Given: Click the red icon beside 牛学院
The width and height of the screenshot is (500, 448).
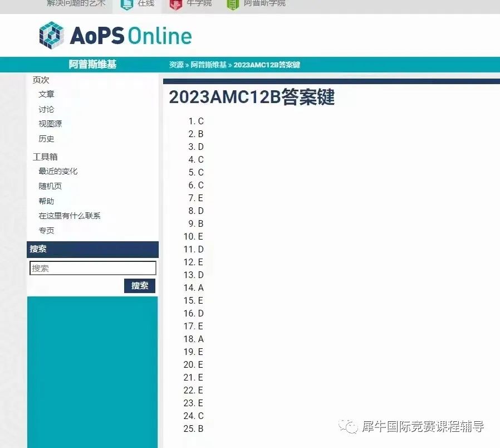Looking at the screenshot, I should pyautogui.click(x=176, y=4).
